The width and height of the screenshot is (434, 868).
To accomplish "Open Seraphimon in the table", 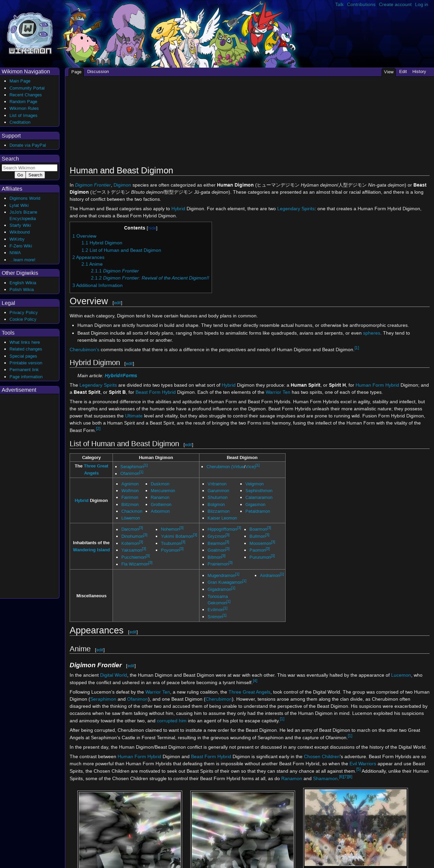I will click(132, 467).
